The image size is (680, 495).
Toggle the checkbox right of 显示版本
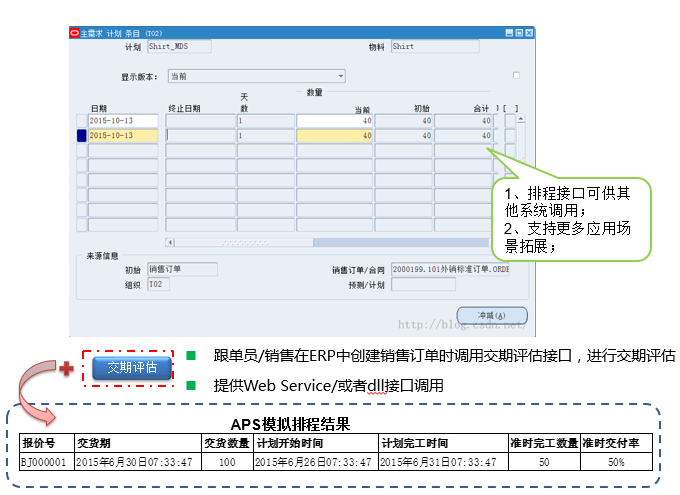(516, 75)
